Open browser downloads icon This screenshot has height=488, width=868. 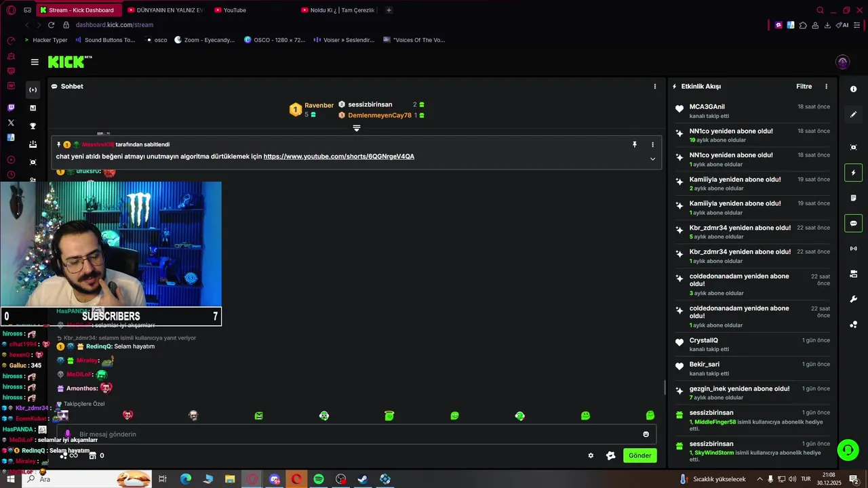[x=827, y=25]
